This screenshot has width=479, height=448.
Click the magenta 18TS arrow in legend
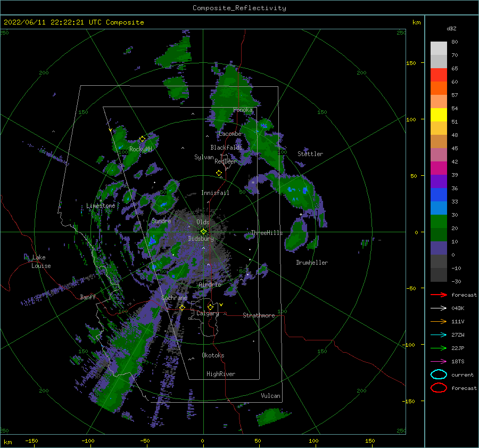coord(439,362)
